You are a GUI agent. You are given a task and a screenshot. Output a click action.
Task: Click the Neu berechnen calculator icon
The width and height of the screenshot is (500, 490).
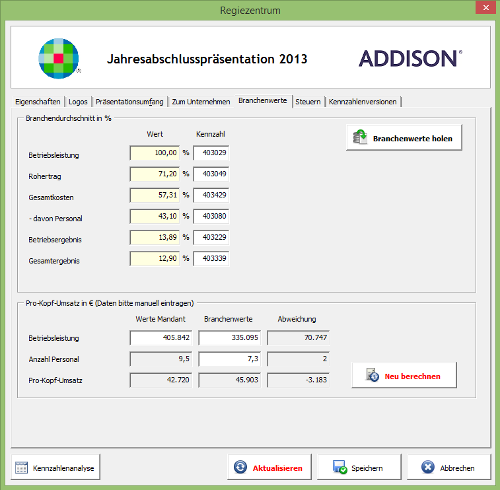point(372,375)
